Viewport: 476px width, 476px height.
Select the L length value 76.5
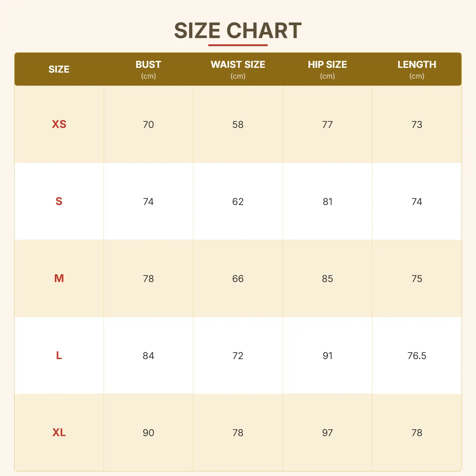click(x=416, y=356)
